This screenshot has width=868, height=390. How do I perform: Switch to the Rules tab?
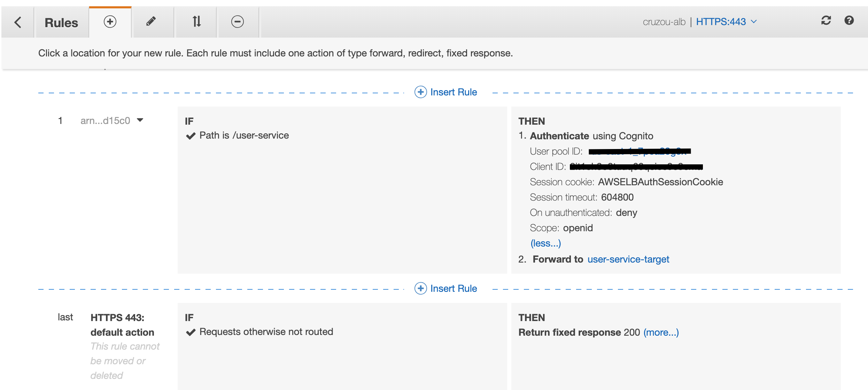coord(61,22)
